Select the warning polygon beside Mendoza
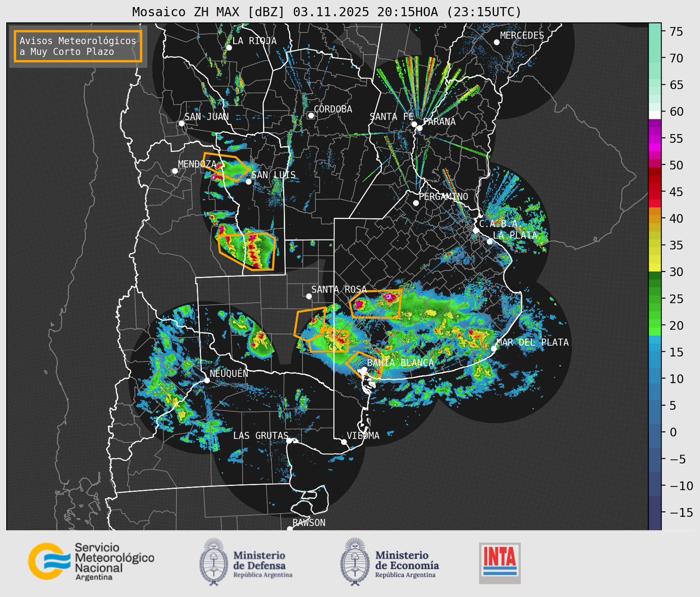This screenshot has height=597, width=700. tap(226, 167)
